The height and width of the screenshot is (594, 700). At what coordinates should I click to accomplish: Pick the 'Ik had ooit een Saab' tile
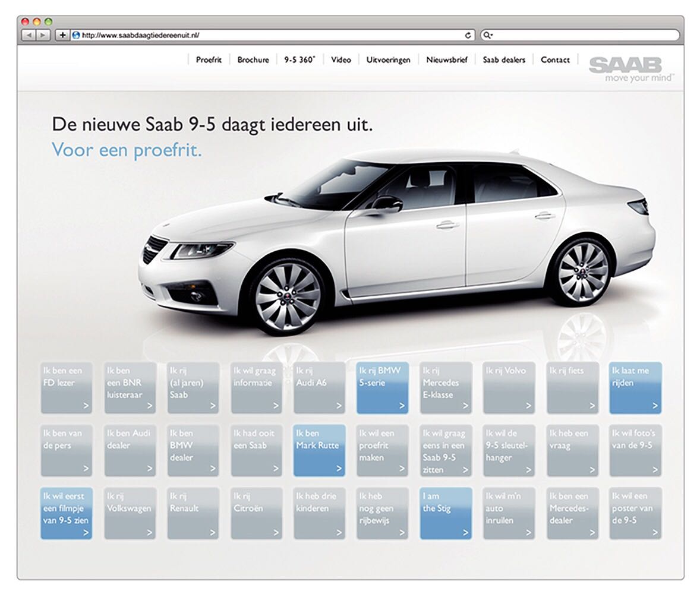tap(256, 450)
